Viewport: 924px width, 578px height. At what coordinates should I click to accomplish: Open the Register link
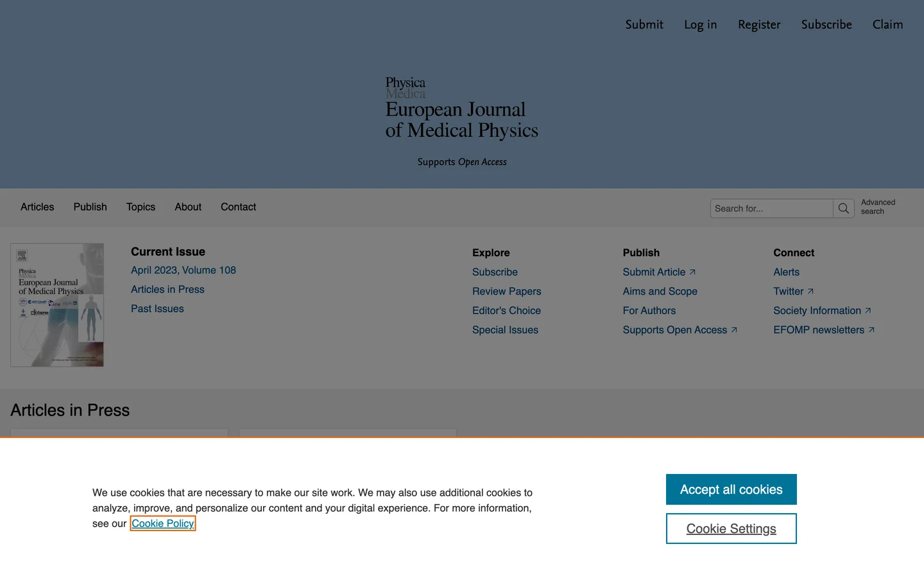coord(759,24)
